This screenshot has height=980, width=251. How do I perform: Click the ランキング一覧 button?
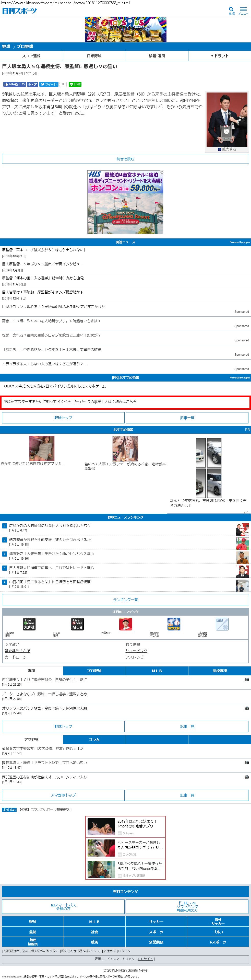point(125,599)
